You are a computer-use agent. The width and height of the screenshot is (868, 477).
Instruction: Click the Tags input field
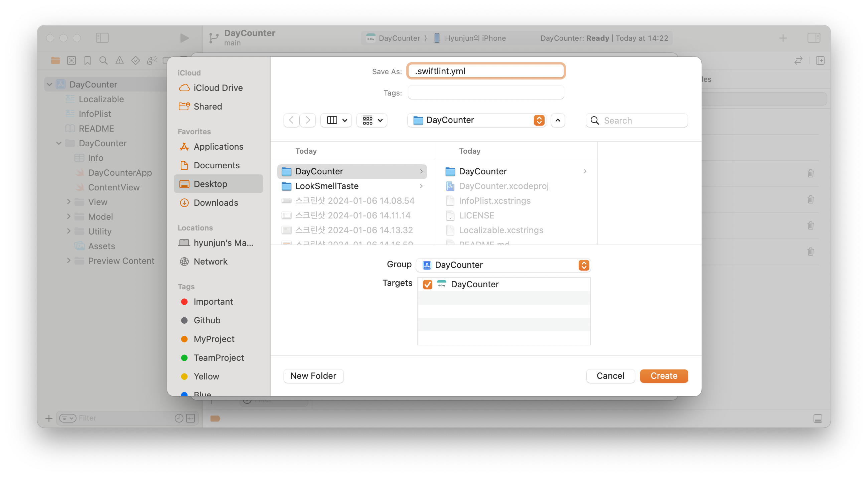point(485,93)
